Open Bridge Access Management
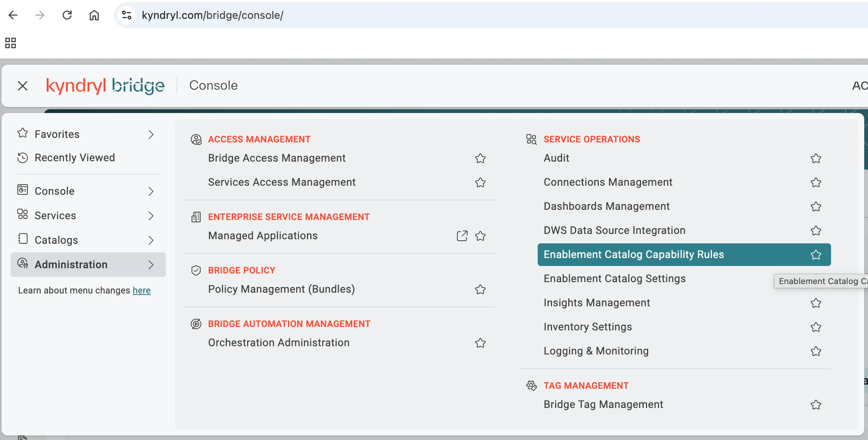The height and width of the screenshot is (440, 868). (277, 158)
